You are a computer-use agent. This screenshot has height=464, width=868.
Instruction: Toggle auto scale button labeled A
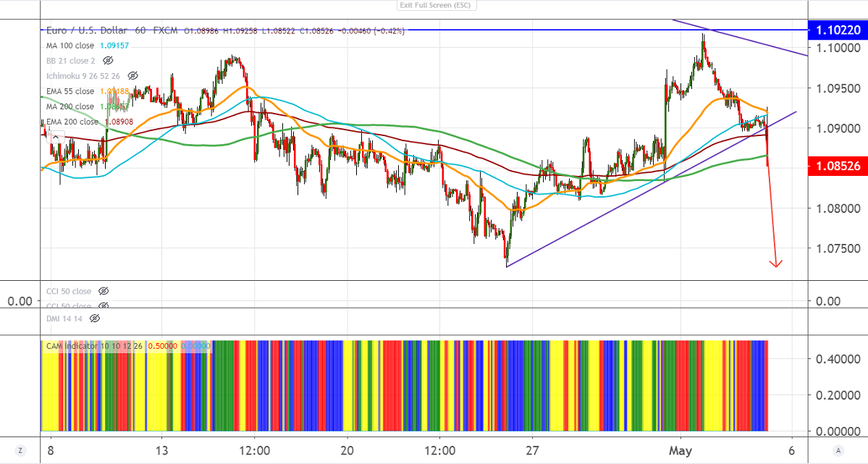click(838, 450)
